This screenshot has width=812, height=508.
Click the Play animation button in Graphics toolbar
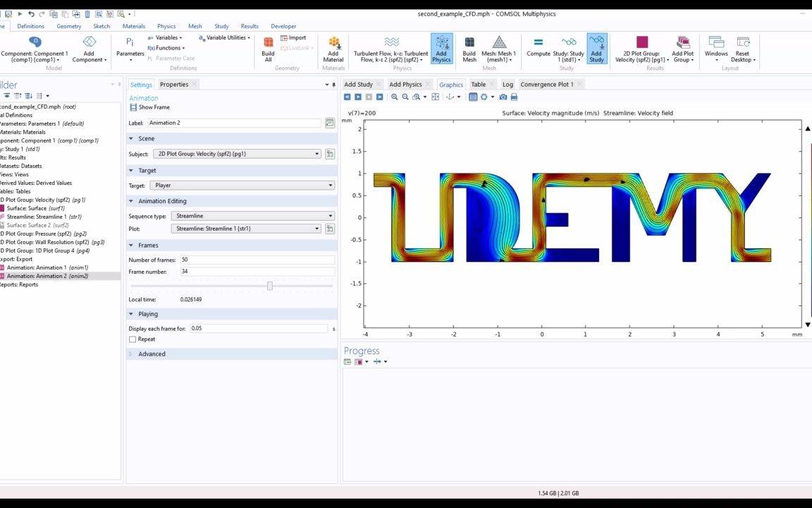click(358, 97)
